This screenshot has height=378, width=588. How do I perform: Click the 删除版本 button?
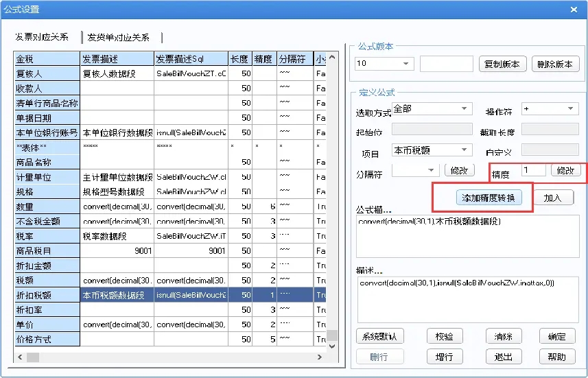pos(555,64)
